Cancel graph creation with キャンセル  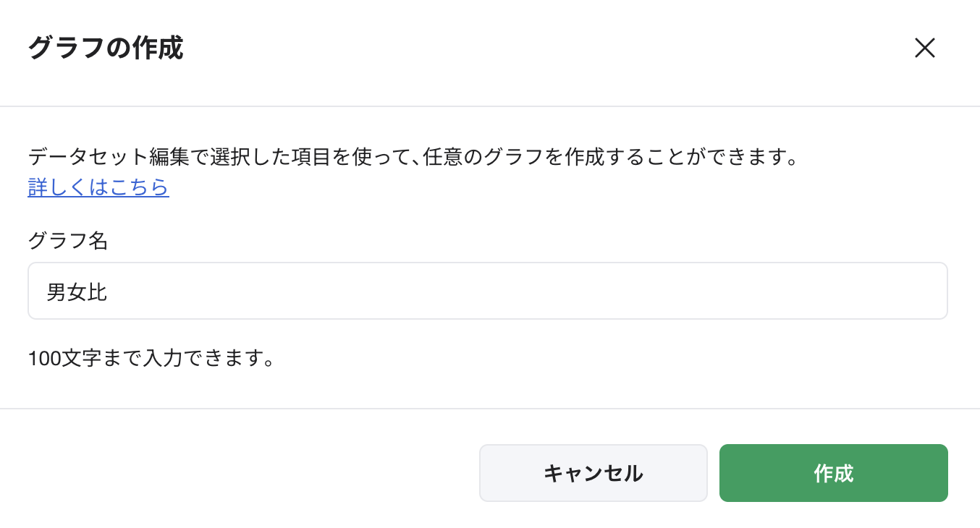[x=593, y=472]
